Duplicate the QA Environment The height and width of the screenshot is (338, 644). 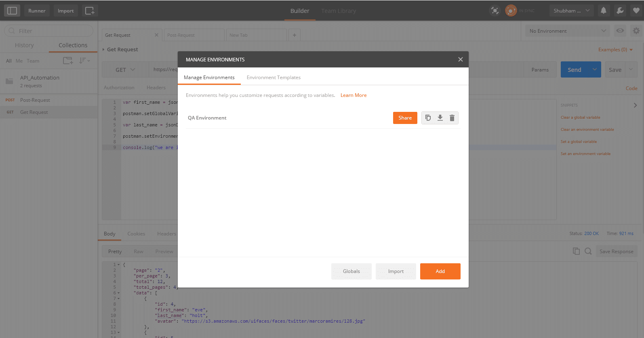point(428,118)
